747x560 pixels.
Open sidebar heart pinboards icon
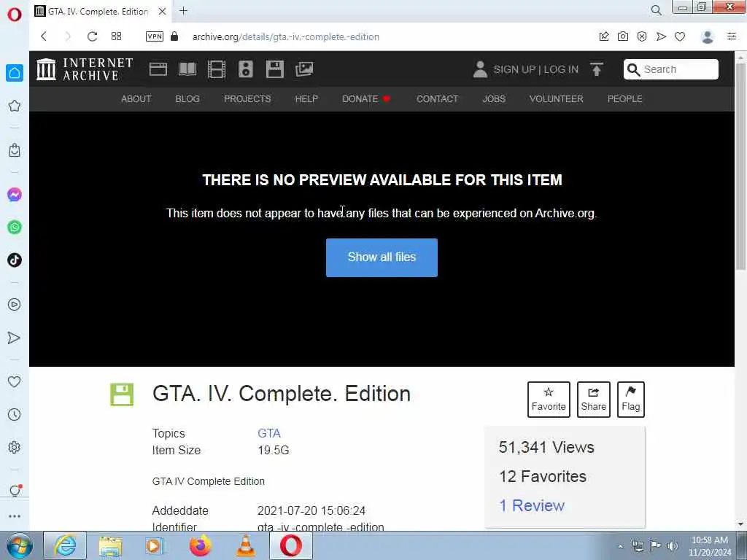point(15,381)
